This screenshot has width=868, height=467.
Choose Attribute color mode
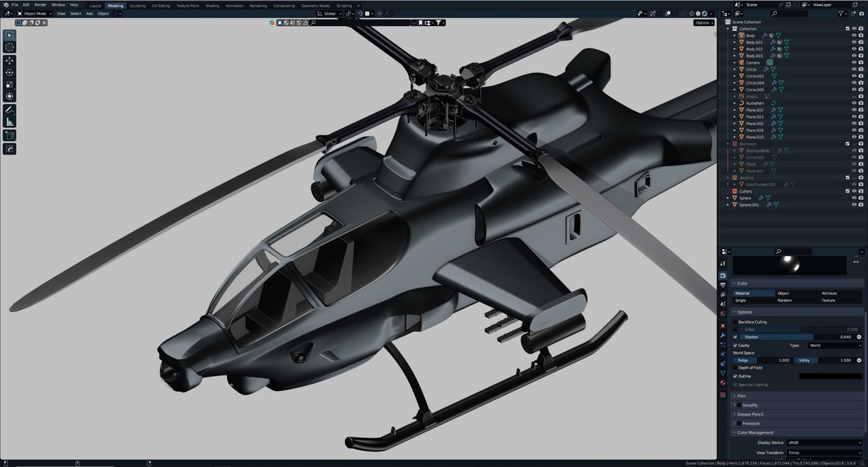[x=841, y=293]
